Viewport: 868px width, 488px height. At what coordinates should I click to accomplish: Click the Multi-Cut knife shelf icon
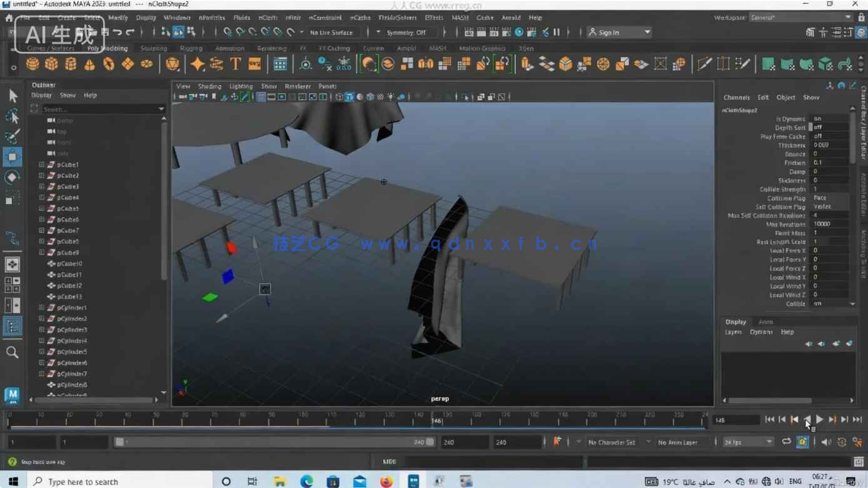tap(704, 64)
